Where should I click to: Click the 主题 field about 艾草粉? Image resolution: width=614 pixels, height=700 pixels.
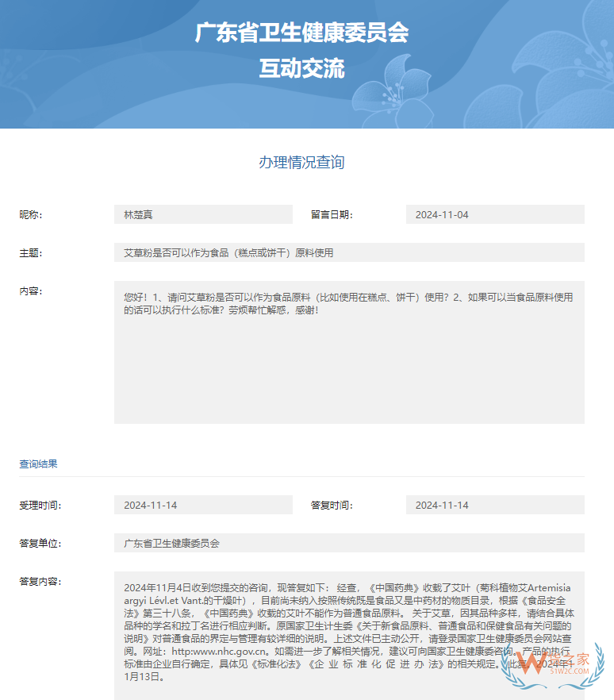point(349,252)
